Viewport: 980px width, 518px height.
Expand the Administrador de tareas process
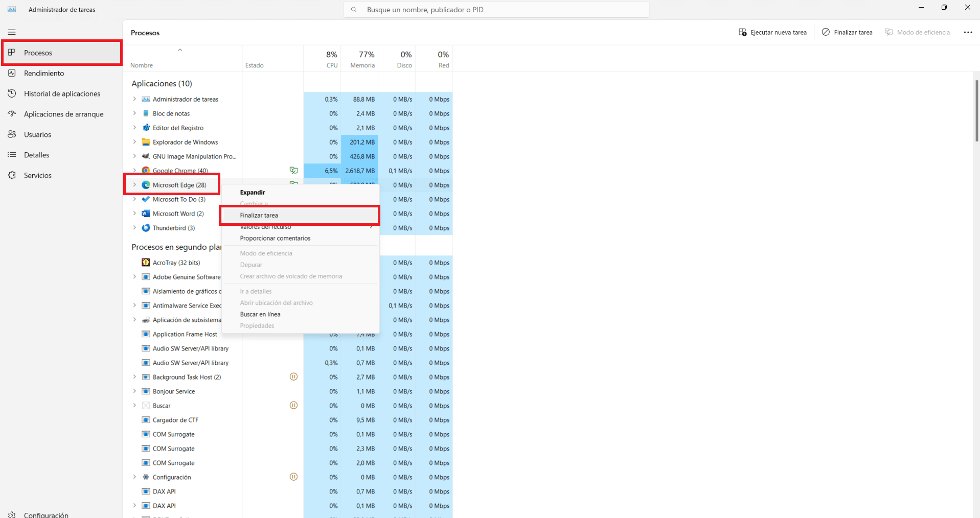[134, 99]
